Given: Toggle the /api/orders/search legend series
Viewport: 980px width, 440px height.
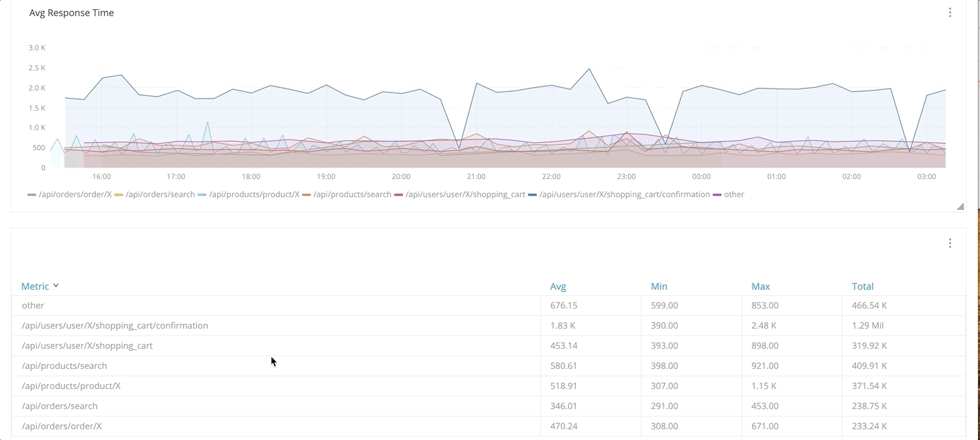Looking at the screenshot, I should [160, 195].
